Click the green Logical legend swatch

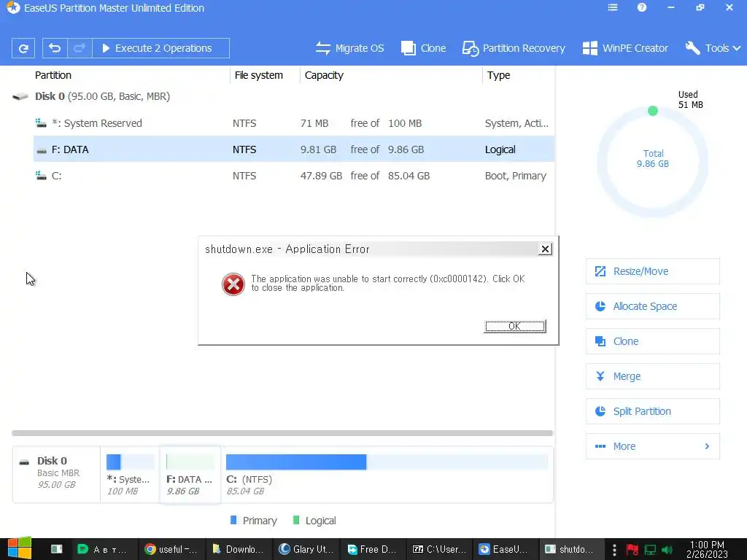tap(296, 520)
